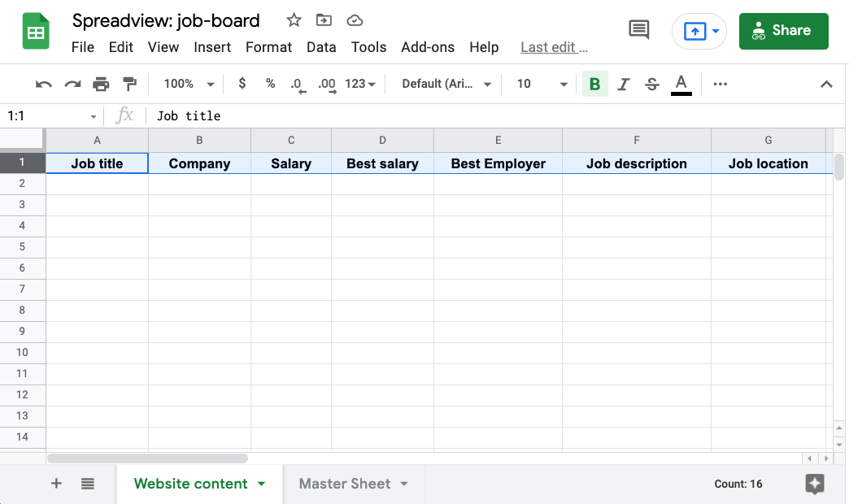Click the Last edit link
The image size is (849, 504).
pos(554,47)
